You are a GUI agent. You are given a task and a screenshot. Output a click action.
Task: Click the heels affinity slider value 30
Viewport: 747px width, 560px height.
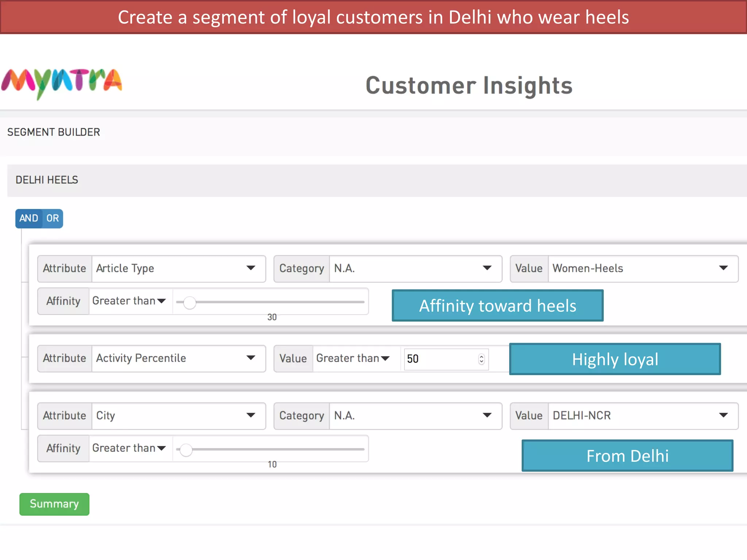(272, 317)
